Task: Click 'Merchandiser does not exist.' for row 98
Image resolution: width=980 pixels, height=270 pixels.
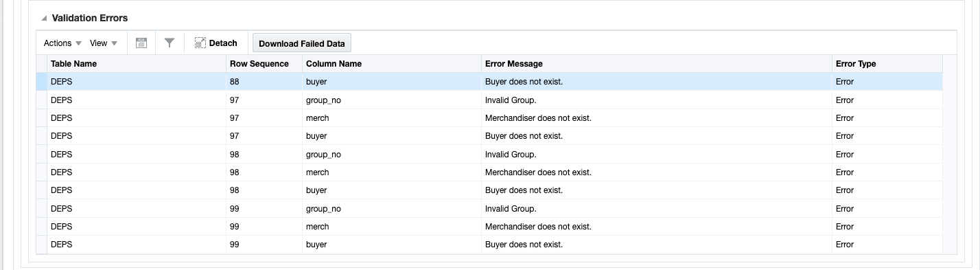Action: coord(538,172)
